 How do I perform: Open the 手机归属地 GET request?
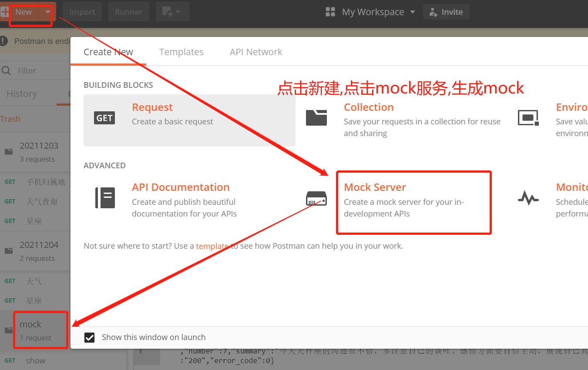click(x=46, y=182)
